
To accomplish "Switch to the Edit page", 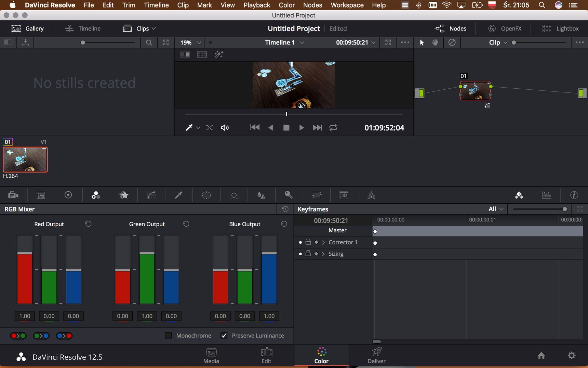I will 266,356.
